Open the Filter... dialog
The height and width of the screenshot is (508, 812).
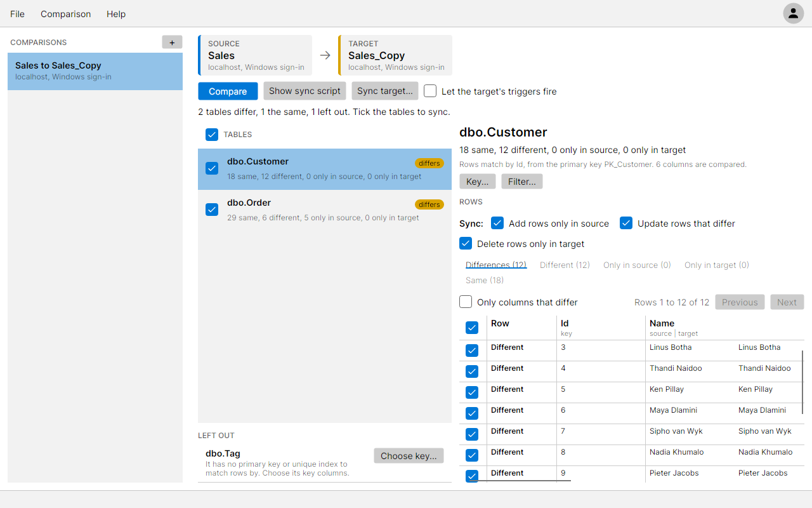click(x=522, y=182)
